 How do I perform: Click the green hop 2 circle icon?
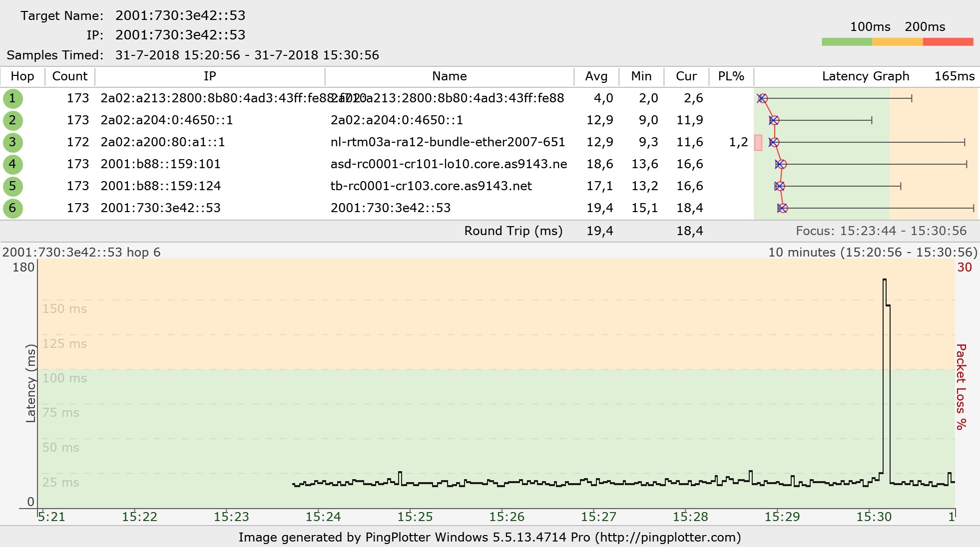click(x=12, y=120)
